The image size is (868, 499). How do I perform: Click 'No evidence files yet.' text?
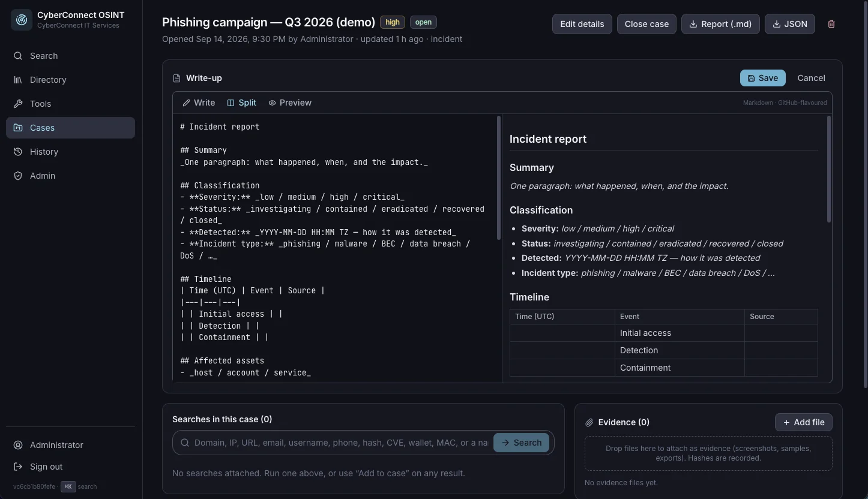tap(621, 483)
